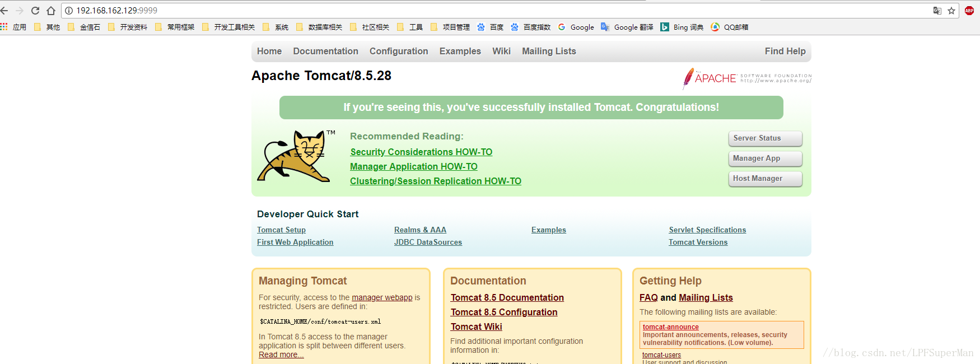
Task: Open the Realms & AAA link
Action: (420, 230)
